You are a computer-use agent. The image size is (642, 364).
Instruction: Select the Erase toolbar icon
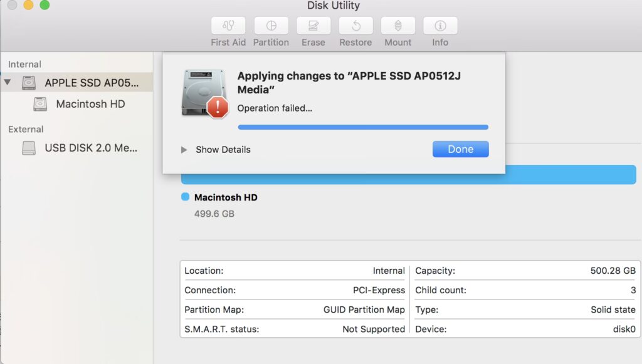pos(313,26)
